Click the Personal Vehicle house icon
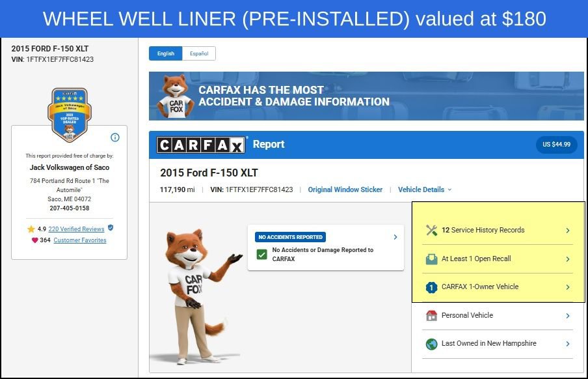The image size is (588, 379). 432,316
